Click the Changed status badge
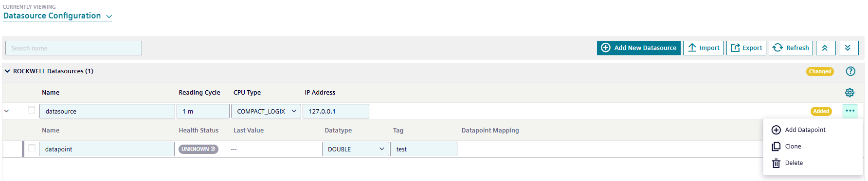 [x=820, y=71]
